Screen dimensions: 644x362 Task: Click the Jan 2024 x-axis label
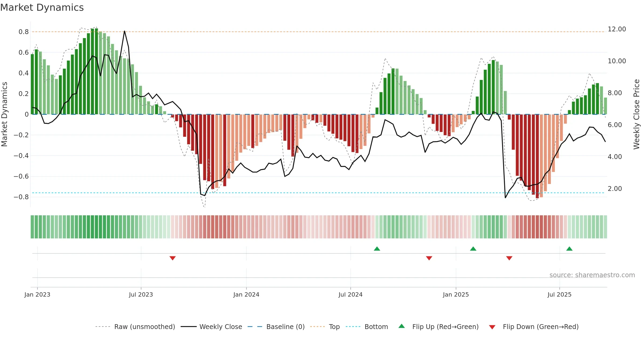coord(246,294)
